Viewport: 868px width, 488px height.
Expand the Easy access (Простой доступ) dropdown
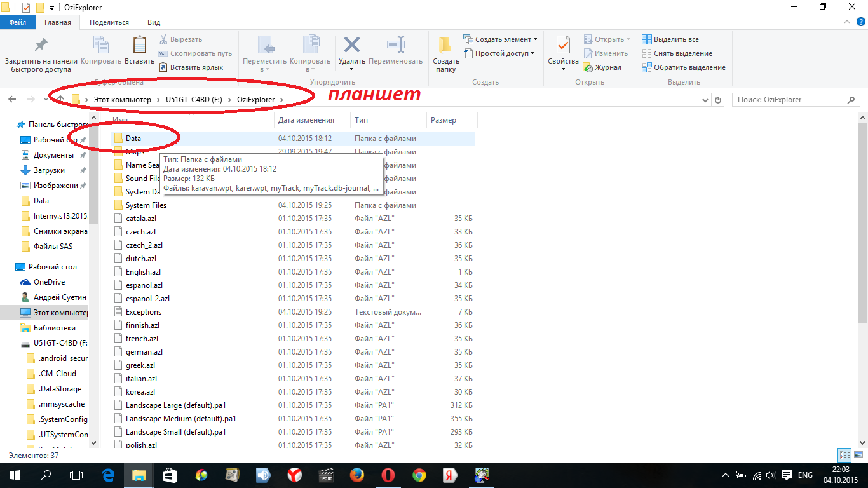click(500, 53)
